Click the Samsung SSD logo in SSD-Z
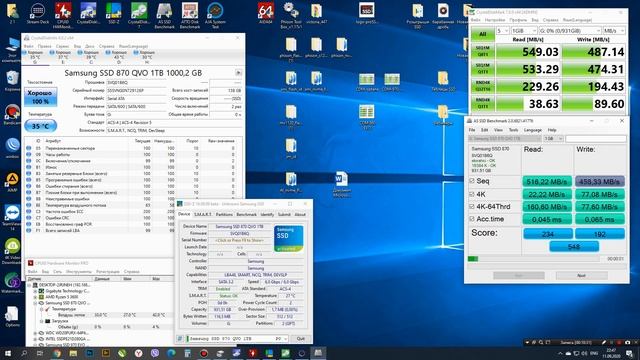Viewport: 640px width, 360px height. 289,238
